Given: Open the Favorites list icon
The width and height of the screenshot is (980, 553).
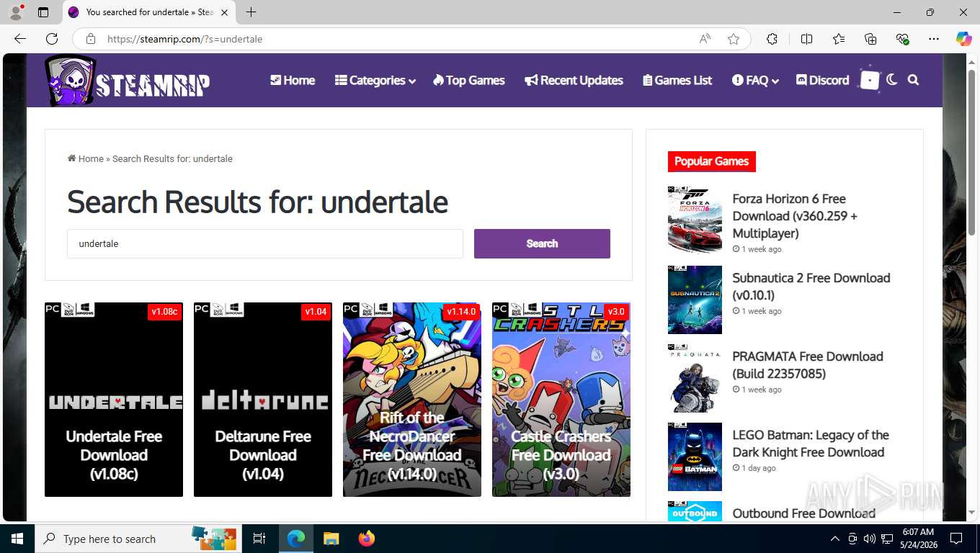Looking at the screenshot, I should pos(839,39).
